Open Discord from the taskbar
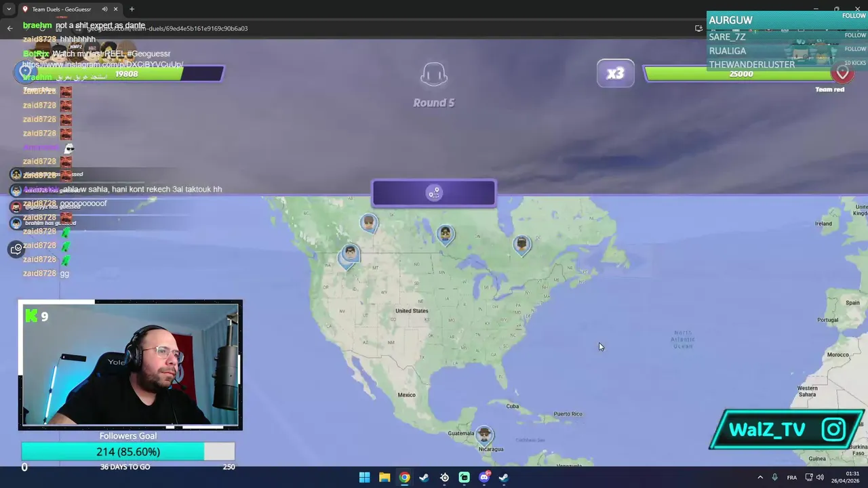 pos(484,477)
